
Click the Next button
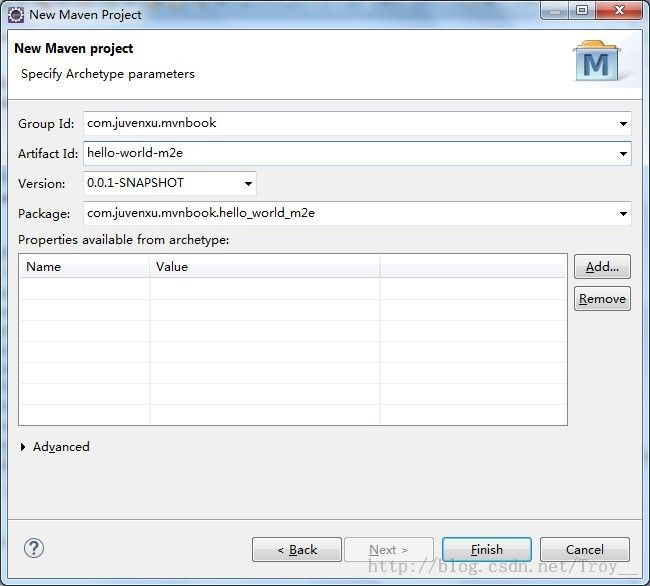tap(389, 550)
